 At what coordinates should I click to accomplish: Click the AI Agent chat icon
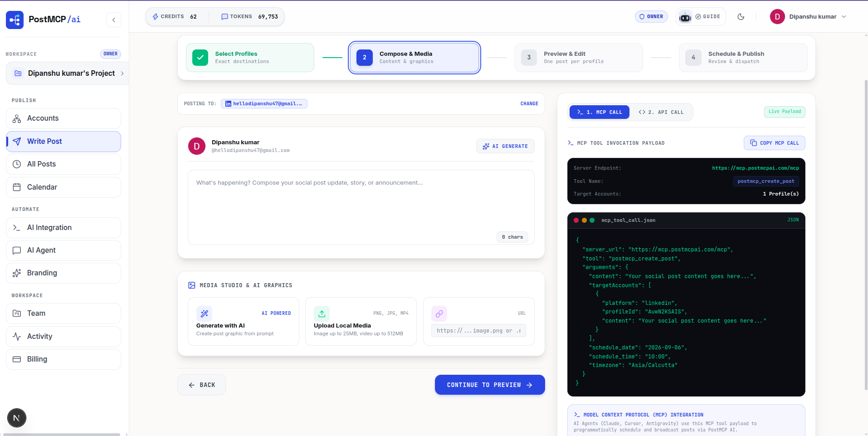pyautogui.click(x=17, y=250)
